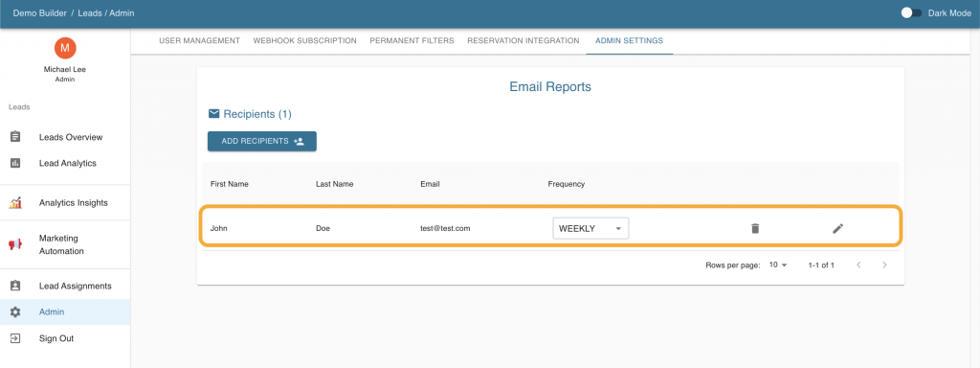Open Analytics Insights chart icon
The width and height of the screenshot is (980, 368).
tap(15, 203)
